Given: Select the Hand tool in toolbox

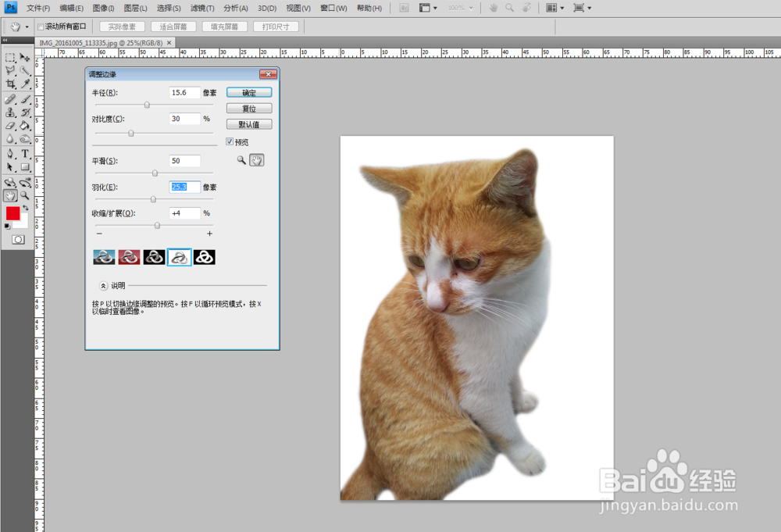Looking at the screenshot, I should tap(10, 195).
